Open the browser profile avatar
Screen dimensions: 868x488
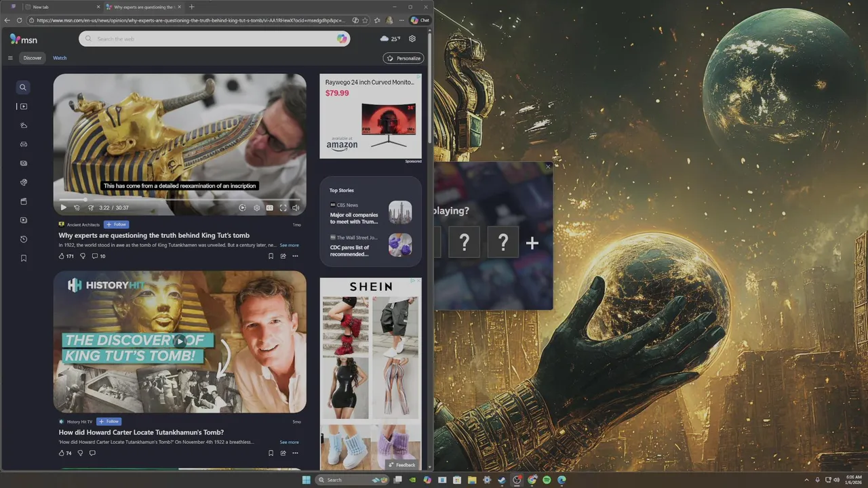point(390,20)
